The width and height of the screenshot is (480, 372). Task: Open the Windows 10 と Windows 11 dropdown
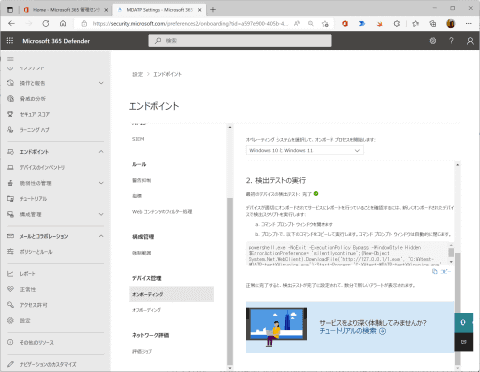[x=305, y=150]
